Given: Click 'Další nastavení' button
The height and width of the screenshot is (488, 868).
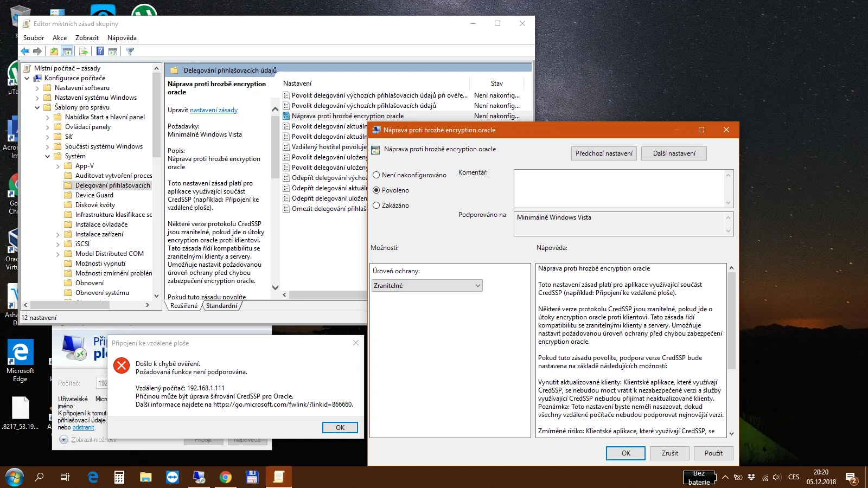Looking at the screenshot, I should 674,153.
